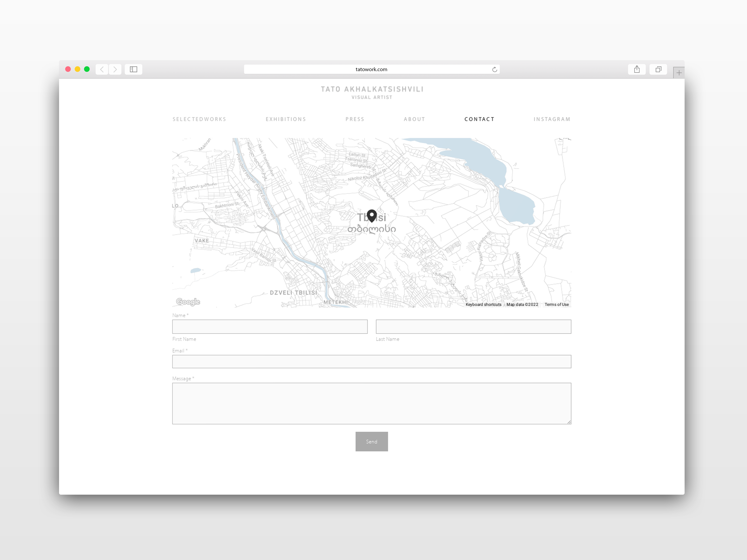Click into the Email field
Viewport: 747px width, 560px height.
(372, 361)
